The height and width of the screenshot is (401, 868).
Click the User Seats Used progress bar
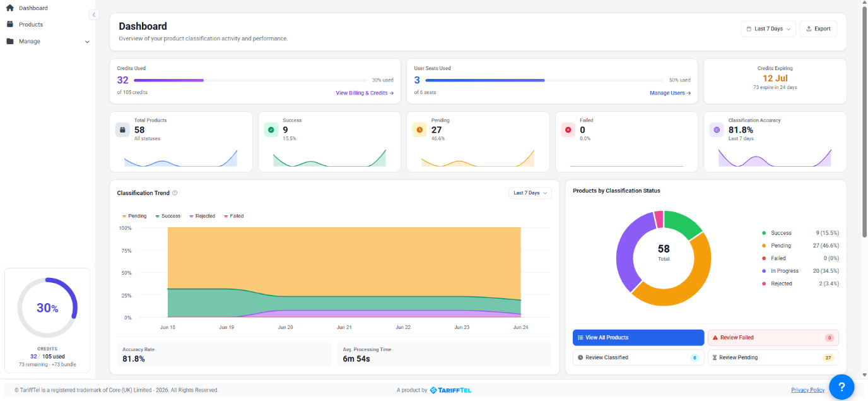[x=544, y=80]
